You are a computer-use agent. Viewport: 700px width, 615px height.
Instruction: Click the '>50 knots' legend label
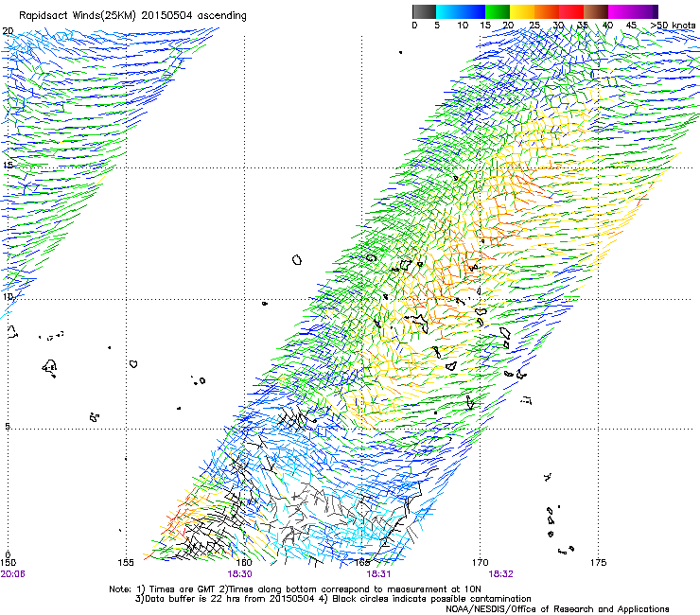tap(673, 26)
